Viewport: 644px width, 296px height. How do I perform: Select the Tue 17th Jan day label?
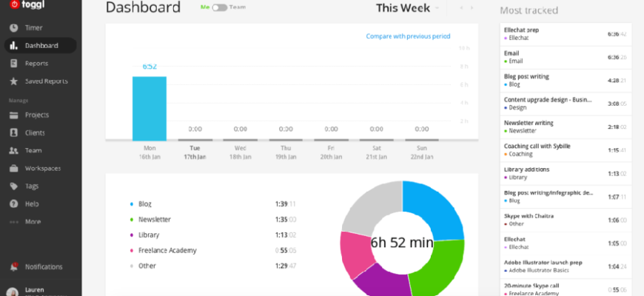click(195, 152)
